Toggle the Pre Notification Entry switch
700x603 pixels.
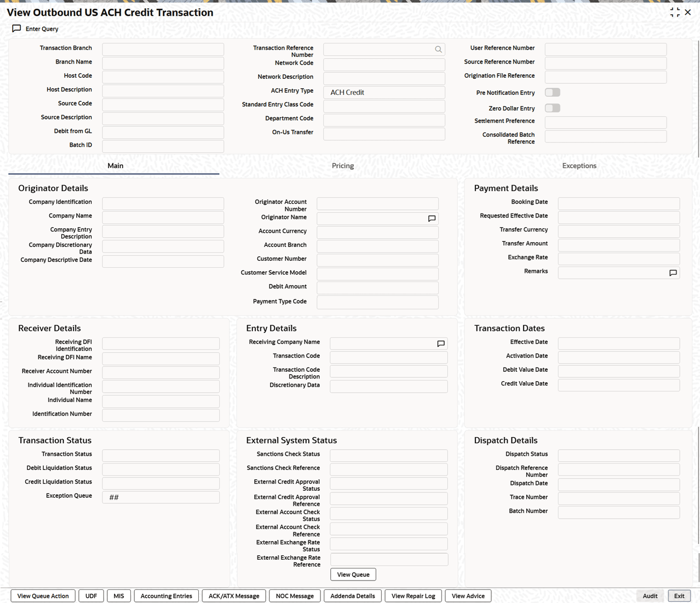pos(553,93)
